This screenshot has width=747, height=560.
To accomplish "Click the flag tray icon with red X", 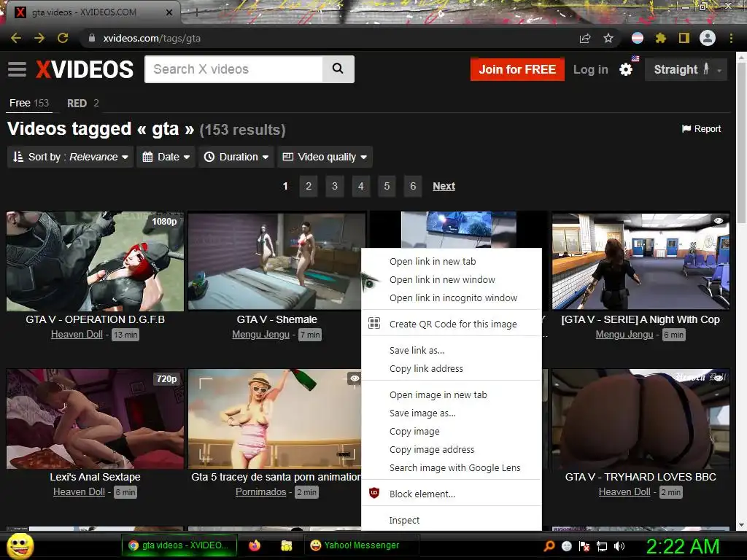I will pyautogui.click(x=584, y=546).
